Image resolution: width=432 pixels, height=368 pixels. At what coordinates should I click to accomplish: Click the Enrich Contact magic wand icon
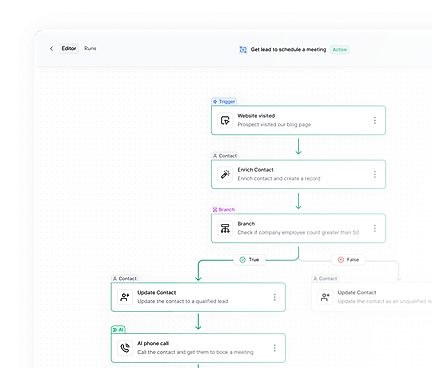pyautogui.click(x=225, y=174)
